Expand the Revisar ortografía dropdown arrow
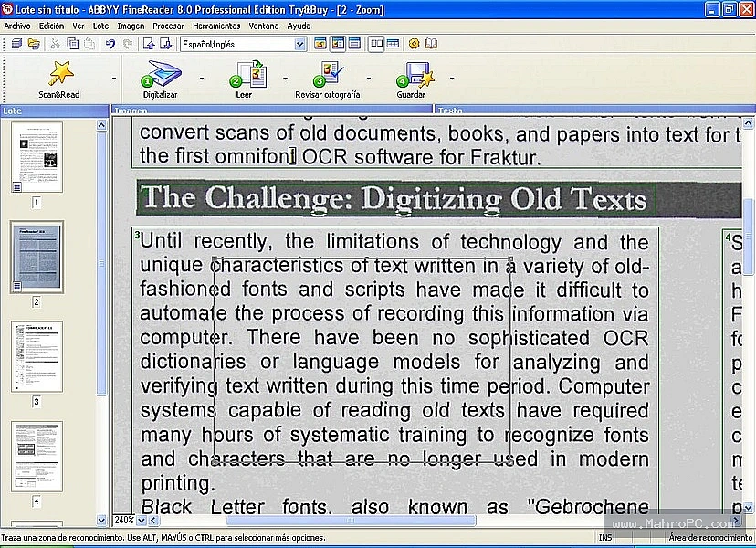The image size is (756, 548). [x=369, y=79]
